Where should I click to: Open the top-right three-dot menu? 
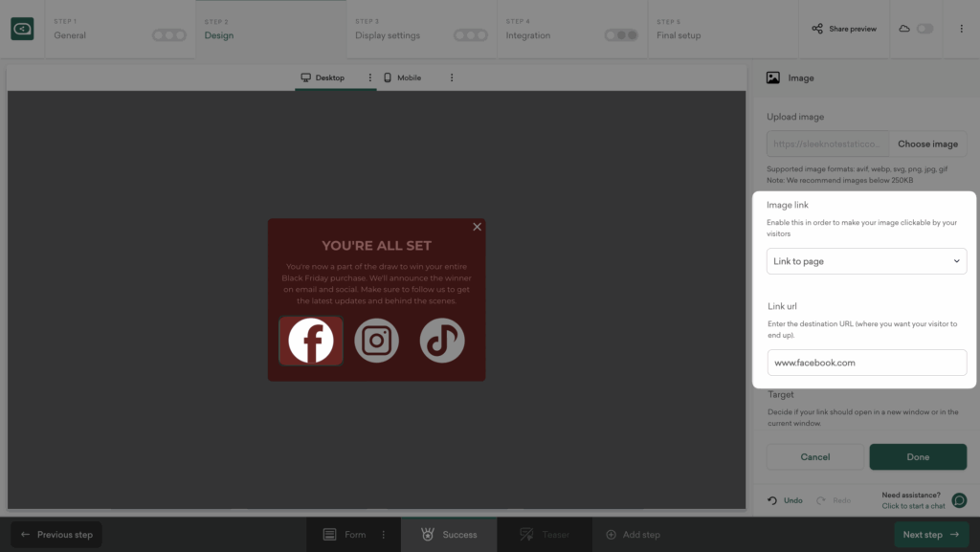pos(961,29)
